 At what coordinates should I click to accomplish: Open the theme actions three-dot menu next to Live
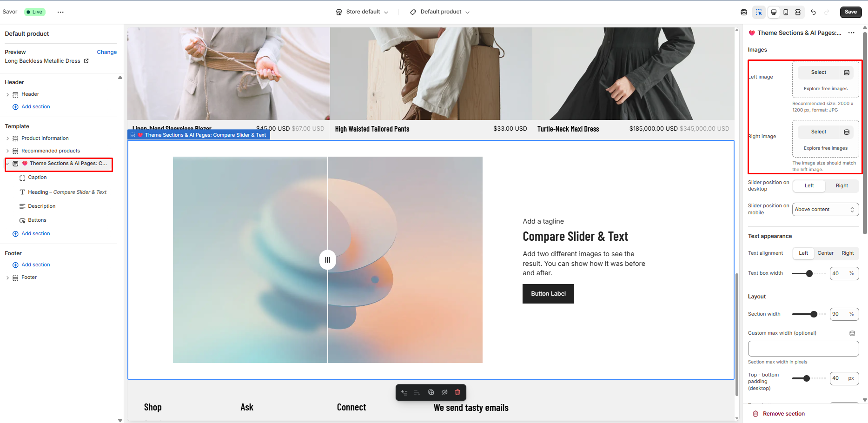click(60, 12)
